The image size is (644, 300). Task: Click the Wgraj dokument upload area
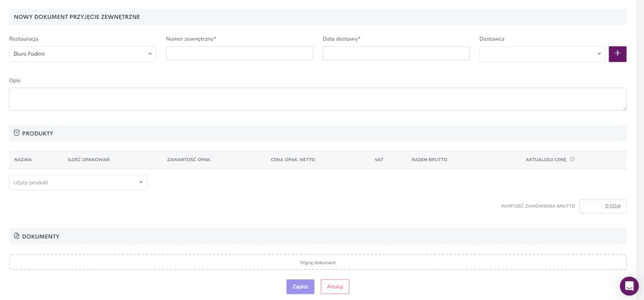pos(318,262)
